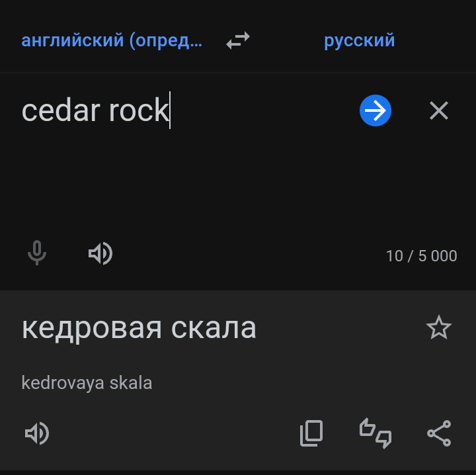Start voice input with the microphone
Image resolution: width=476 pixels, height=475 pixels.
click(x=37, y=253)
